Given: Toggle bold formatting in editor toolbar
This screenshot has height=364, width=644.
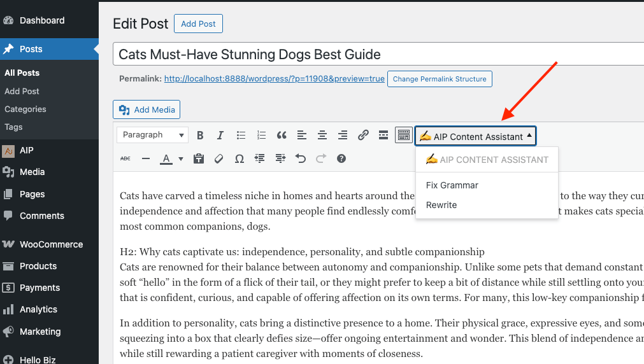Looking at the screenshot, I should [x=200, y=135].
